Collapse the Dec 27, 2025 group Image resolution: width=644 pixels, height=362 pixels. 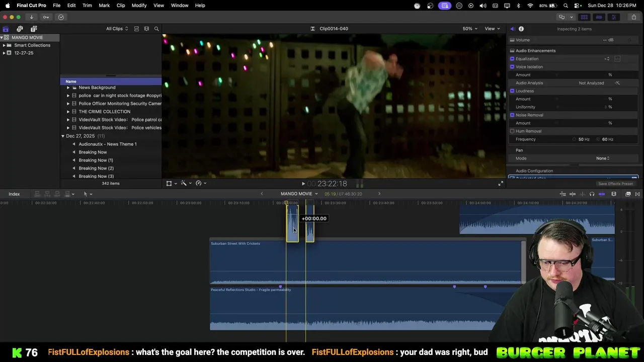coord(63,136)
